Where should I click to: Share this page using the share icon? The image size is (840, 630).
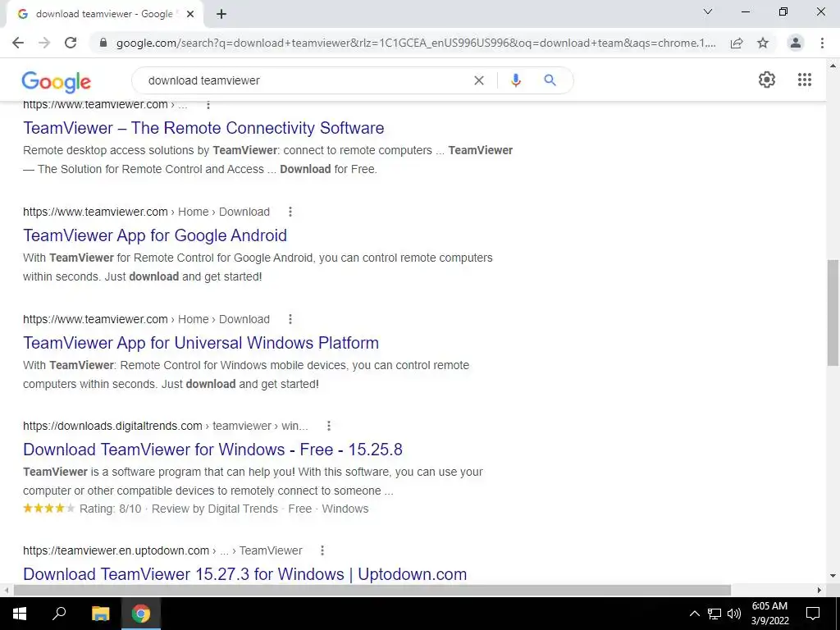pyautogui.click(x=737, y=43)
